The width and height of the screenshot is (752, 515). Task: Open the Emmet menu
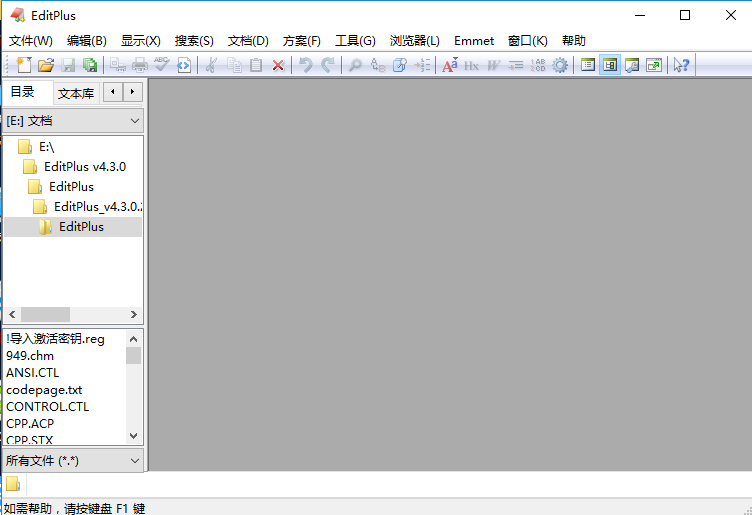pyautogui.click(x=473, y=41)
